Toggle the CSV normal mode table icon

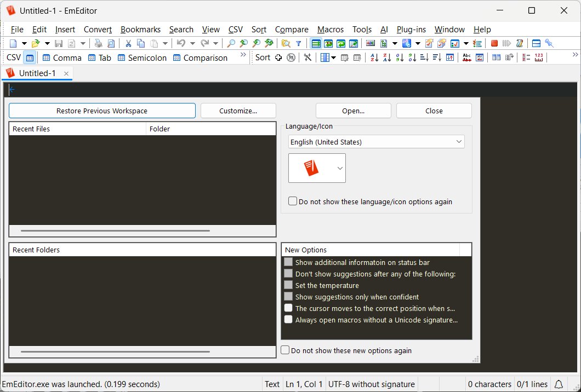click(30, 57)
